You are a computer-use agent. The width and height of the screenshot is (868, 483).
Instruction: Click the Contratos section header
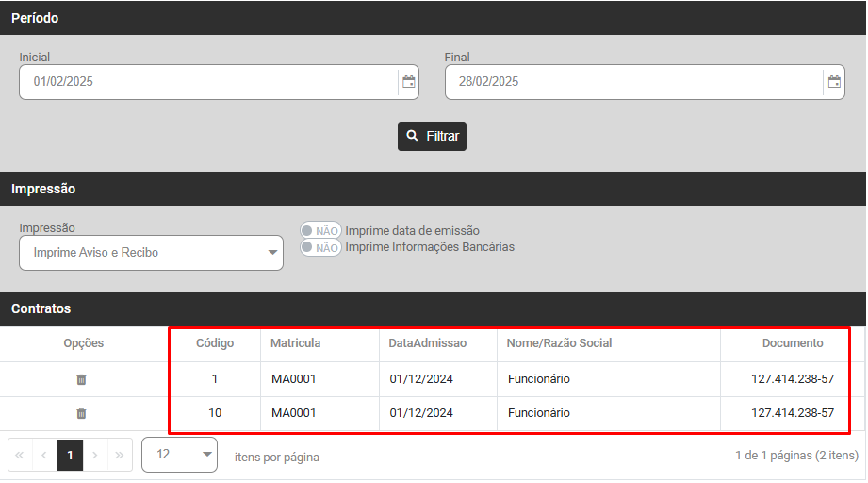click(x=433, y=309)
